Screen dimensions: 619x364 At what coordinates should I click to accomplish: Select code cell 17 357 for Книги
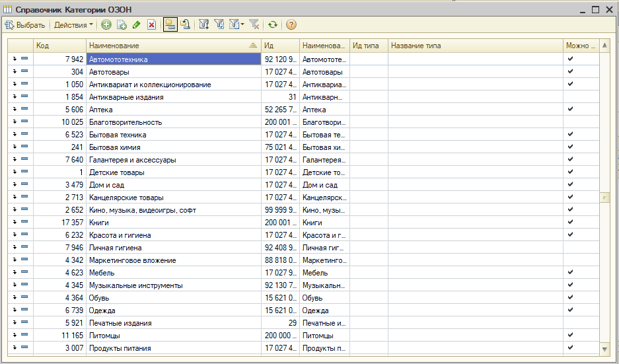[x=59, y=222]
